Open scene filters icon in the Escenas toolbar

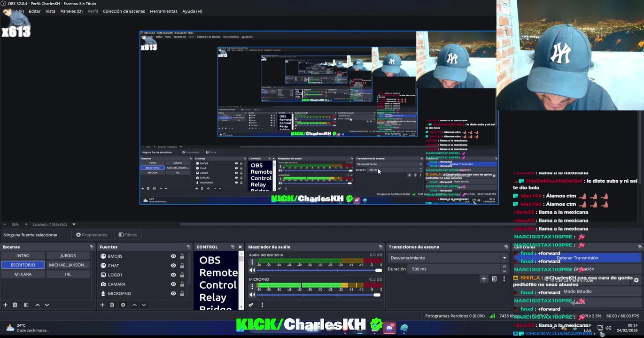(26, 305)
